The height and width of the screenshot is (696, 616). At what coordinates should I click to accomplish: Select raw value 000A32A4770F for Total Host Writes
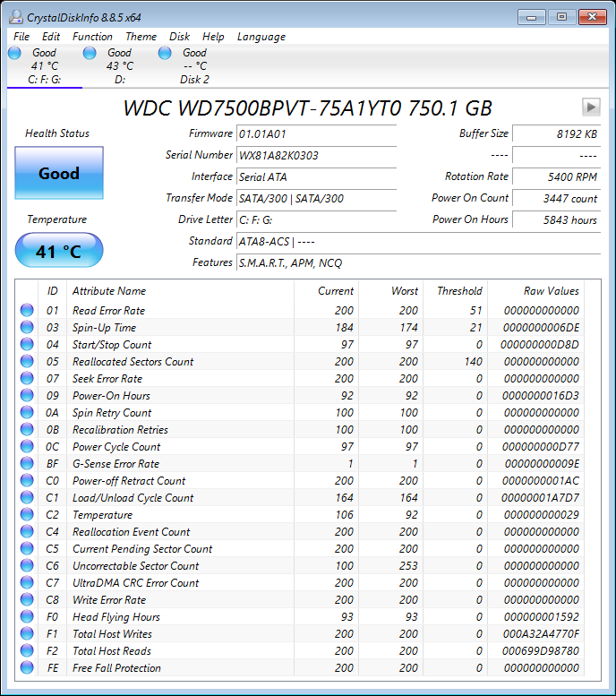(541, 634)
